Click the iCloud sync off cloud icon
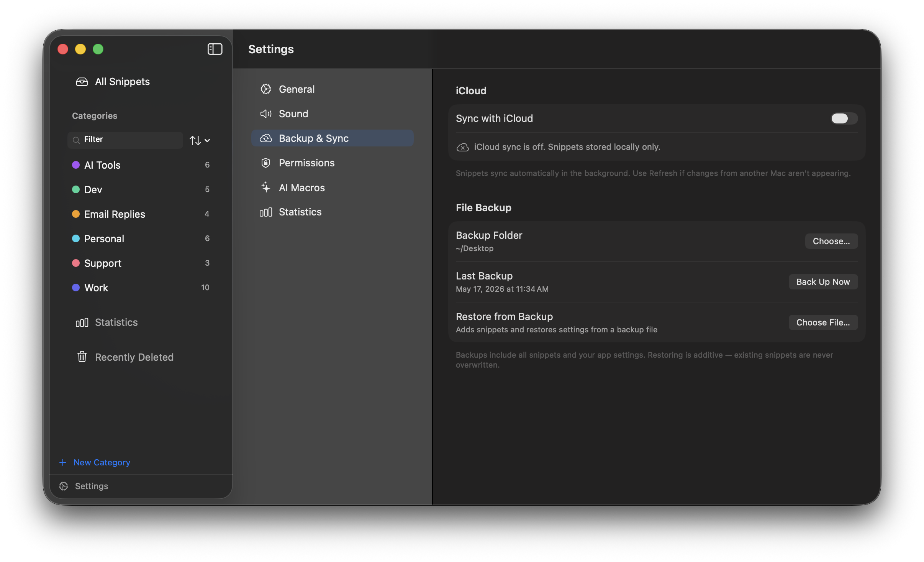The image size is (924, 562). [x=462, y=147]
